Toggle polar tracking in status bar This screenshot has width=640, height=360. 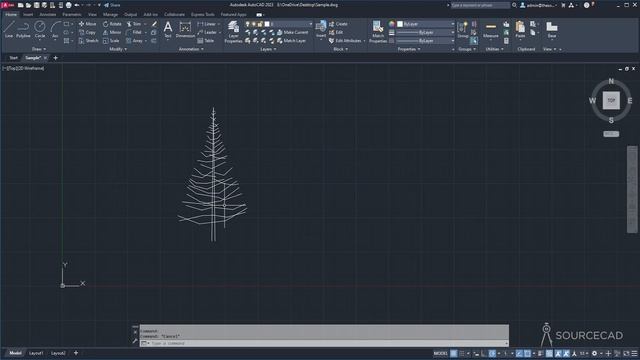click(492, 353)
